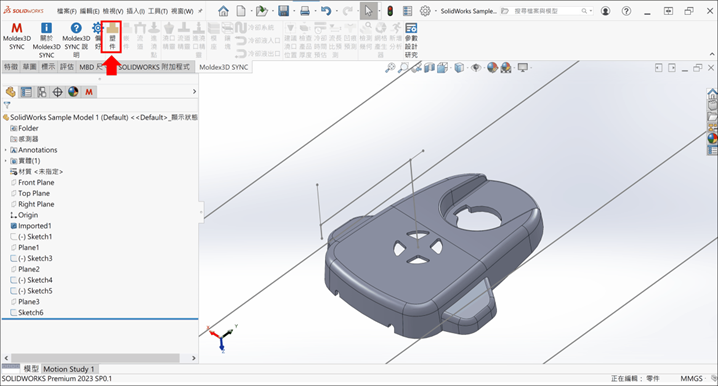Switch to the SOLIDWORKS 附加程式 ribbon tab
Viewport: 718px width, 386px height.
tap(153, 67)
